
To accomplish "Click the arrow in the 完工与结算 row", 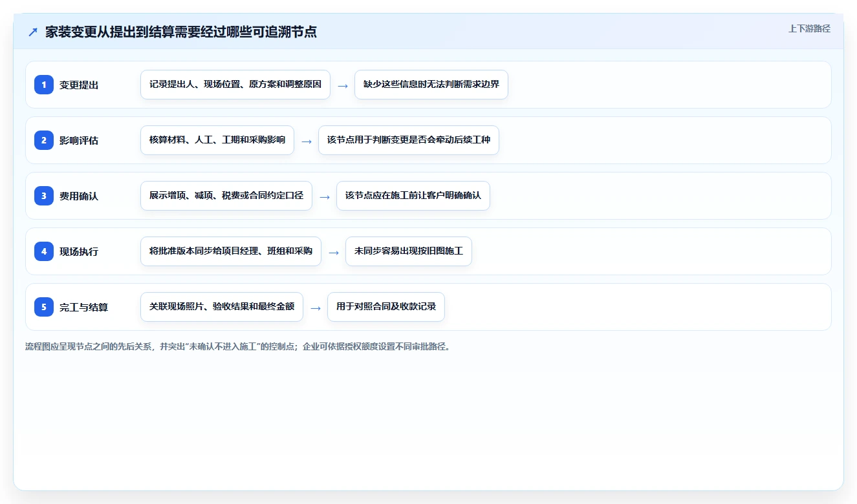I will (316, 308).
